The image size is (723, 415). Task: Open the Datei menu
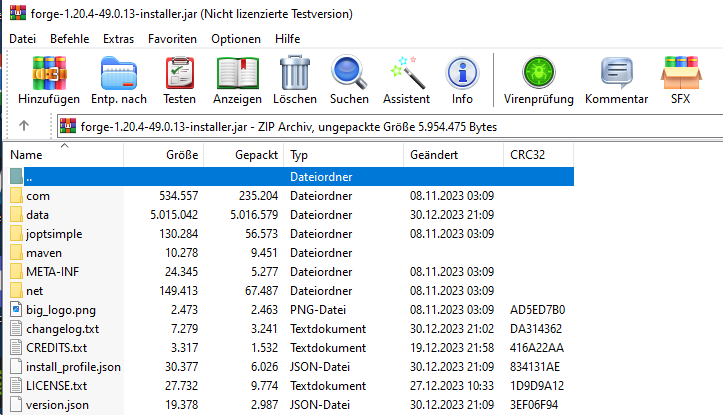pyautogui.click(x=22, y=39)
